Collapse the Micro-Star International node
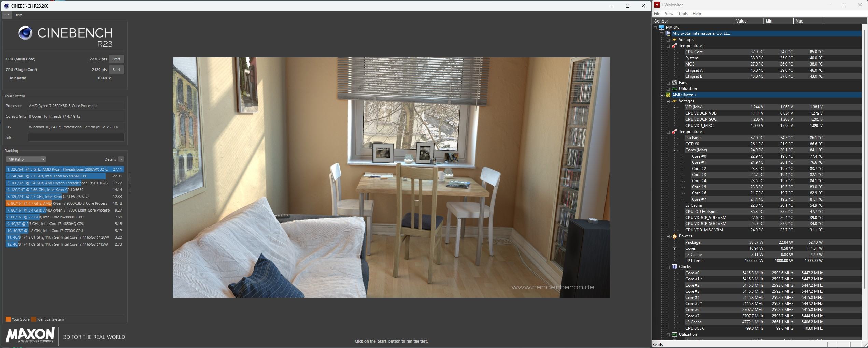Image resolution: width=868 pixels, height=348 pixels. 661,33
